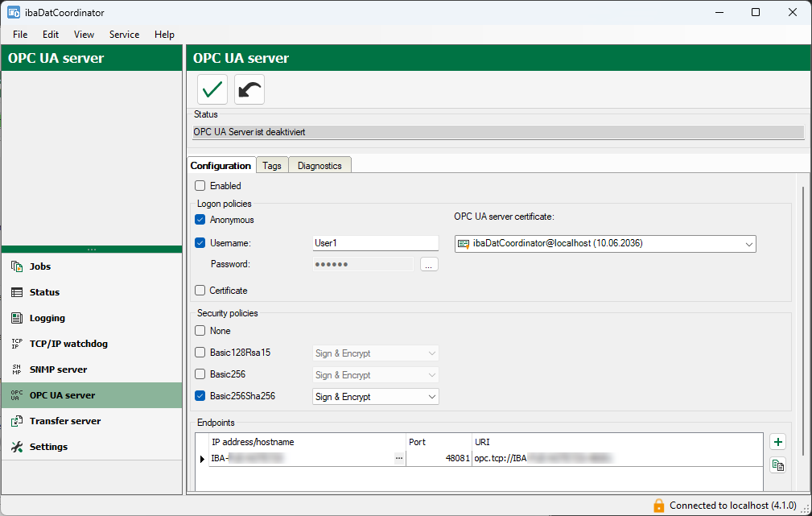Click the Port column header
This screenshot has height=516, width=812.
(439, 442)
